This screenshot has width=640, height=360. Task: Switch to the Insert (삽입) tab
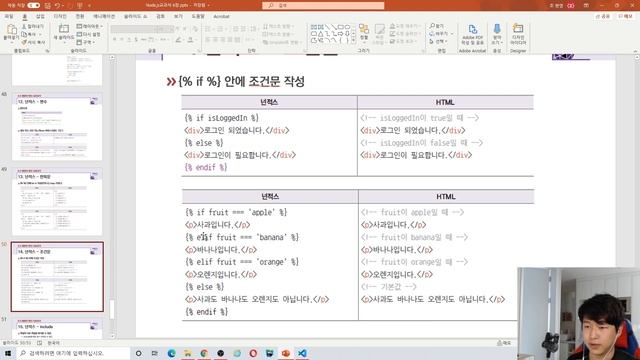point(40,16)
